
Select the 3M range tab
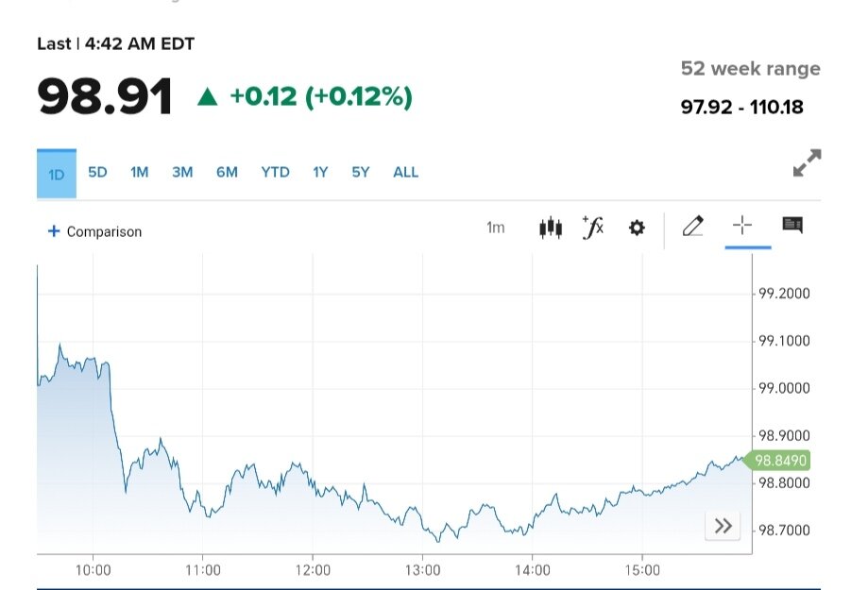coord(182,172)
